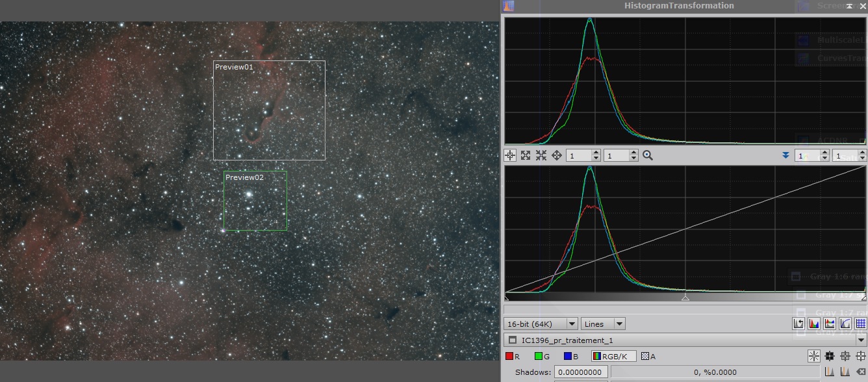This screenshot has height=382, width=868.
Task: Toggle show MTF curve icon
Action: tap(845, 324)
